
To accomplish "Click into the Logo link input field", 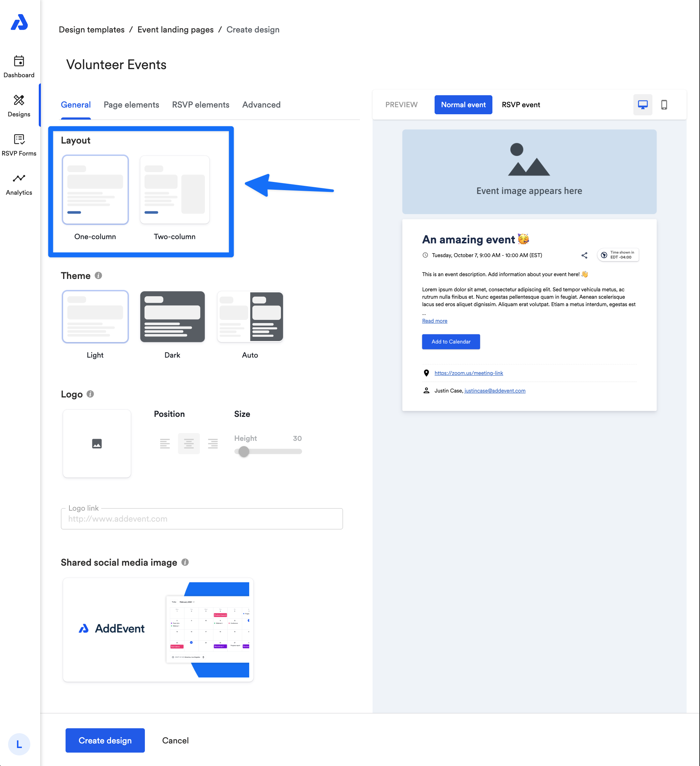I will click(201, 519).
